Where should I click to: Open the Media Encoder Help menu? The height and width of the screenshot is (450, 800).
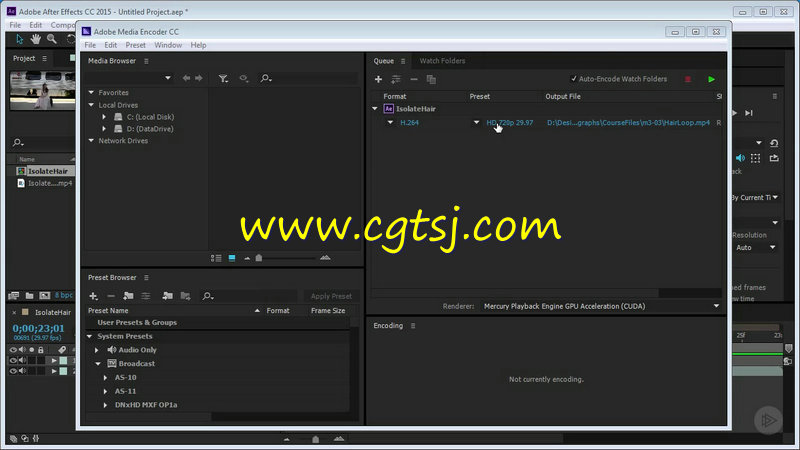[198, 45]
